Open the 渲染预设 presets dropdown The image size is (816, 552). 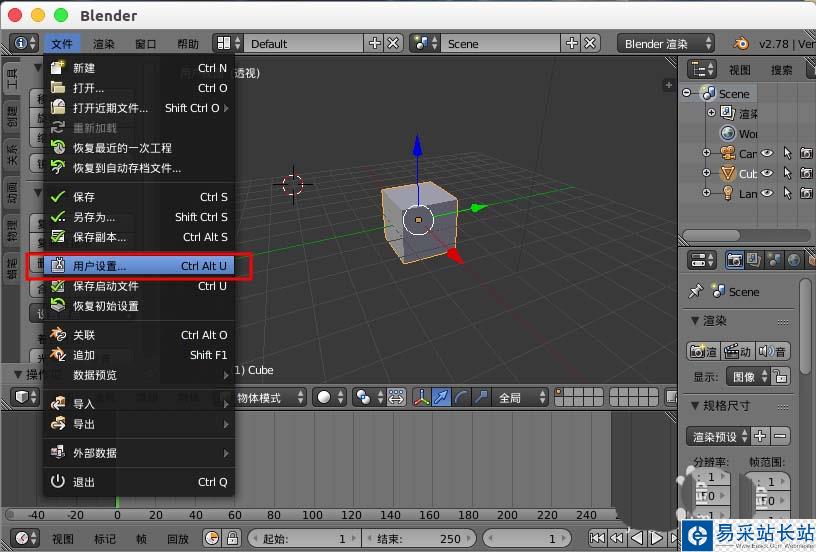click(718, 436)
